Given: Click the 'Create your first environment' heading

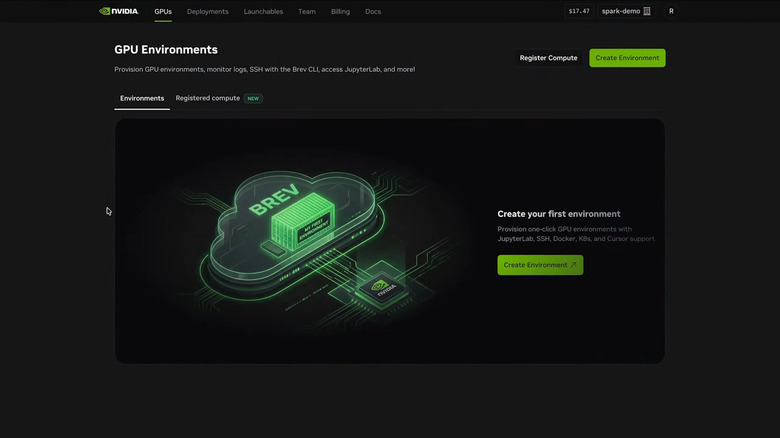Looking at the screenshot, I should [559, 214].
